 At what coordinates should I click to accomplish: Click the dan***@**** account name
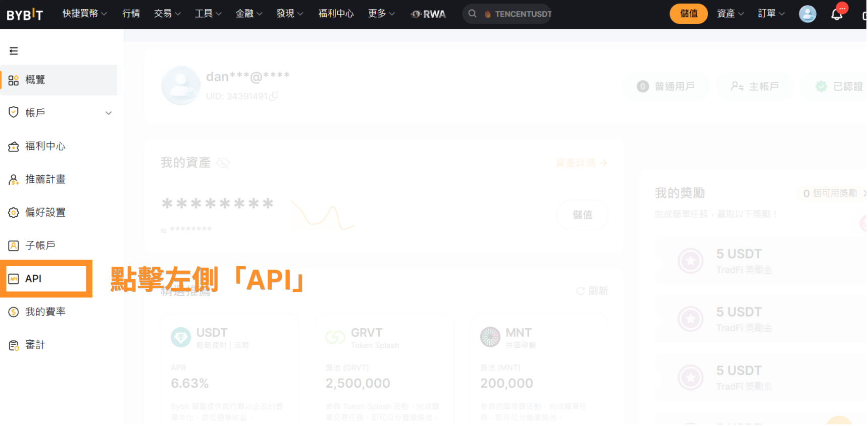[x=248, y=77]
